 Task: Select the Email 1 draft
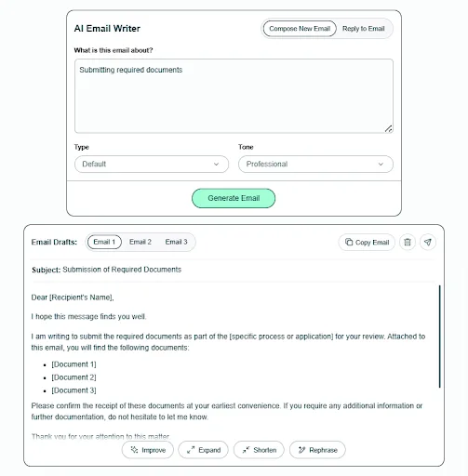[x=104, y=242]
